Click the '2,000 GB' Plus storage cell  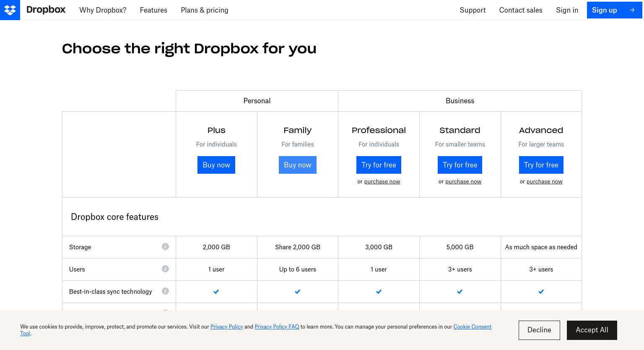tap(216, 247)
